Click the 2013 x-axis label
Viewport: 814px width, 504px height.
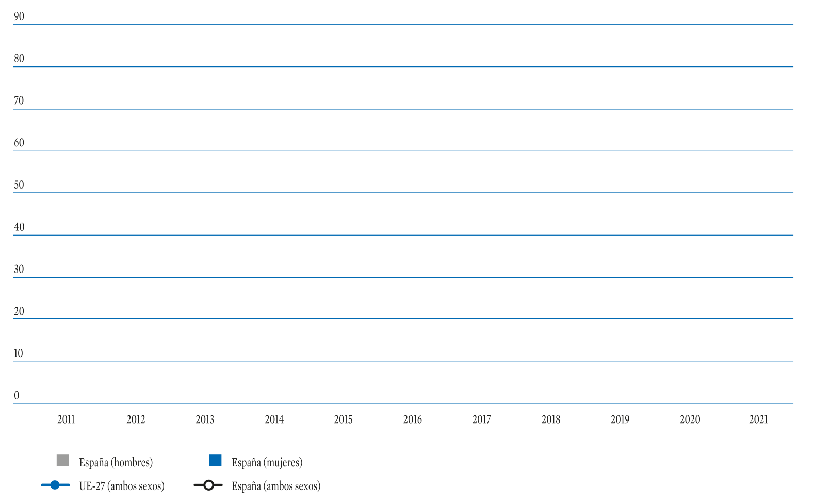click(x=205, y=419)
